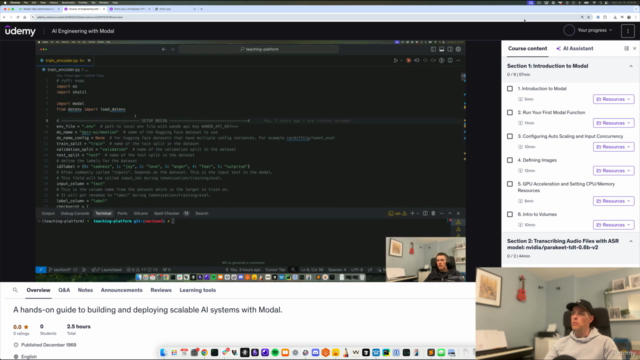Viewport: 640px width, 360px height.
Task: Toggle Intro to Volumes completion checkbox
Action: 510,214
